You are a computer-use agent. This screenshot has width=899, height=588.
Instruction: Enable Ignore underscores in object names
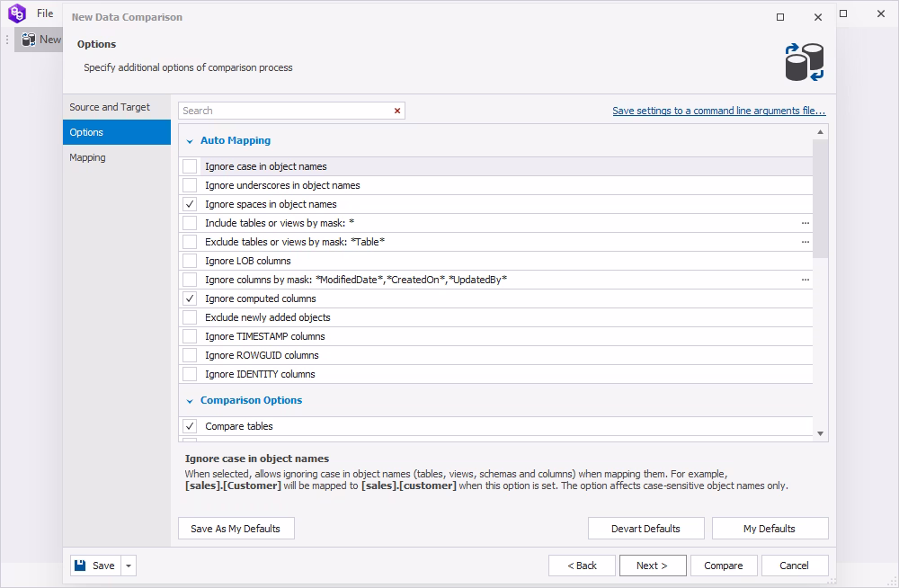pyautogui.click(x=190, y=185)
